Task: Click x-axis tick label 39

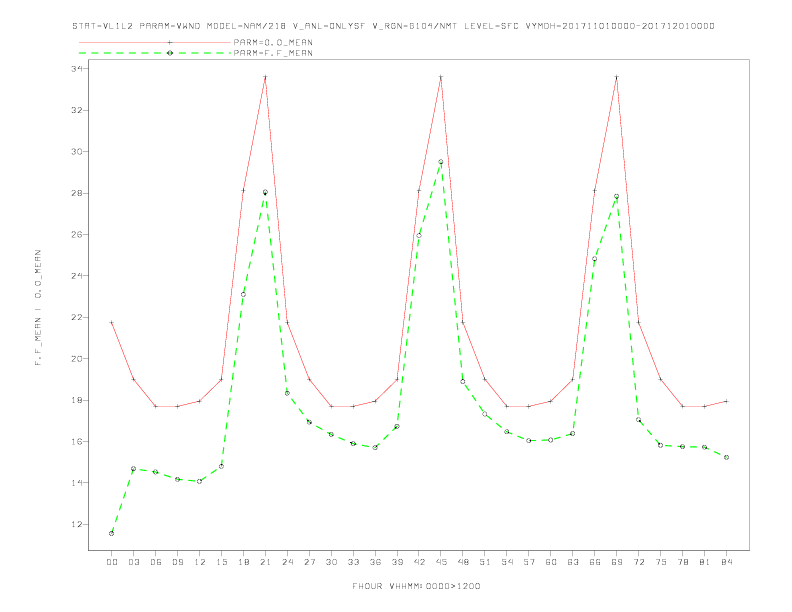Action: tap(397, 562)
